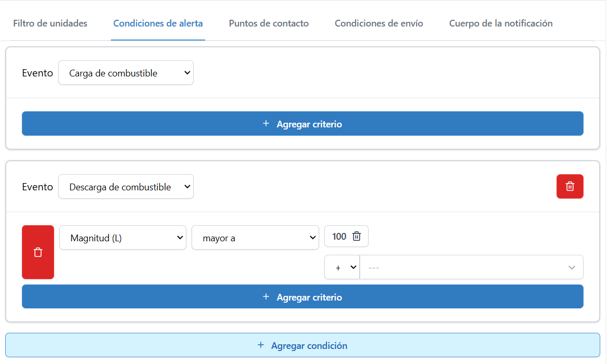Open the Carga de combustible event selector
This screenshot has width=607, height=364.
[x=125, y=73]
